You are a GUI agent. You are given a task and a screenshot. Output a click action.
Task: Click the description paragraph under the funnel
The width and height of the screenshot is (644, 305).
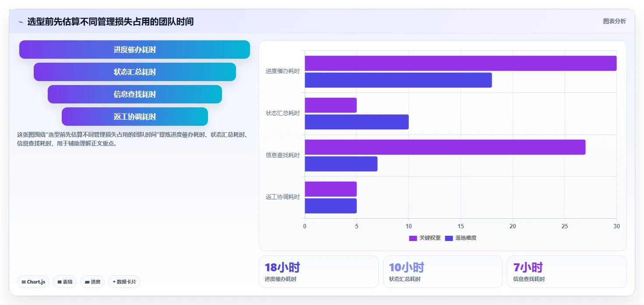(x=133, y=139)
